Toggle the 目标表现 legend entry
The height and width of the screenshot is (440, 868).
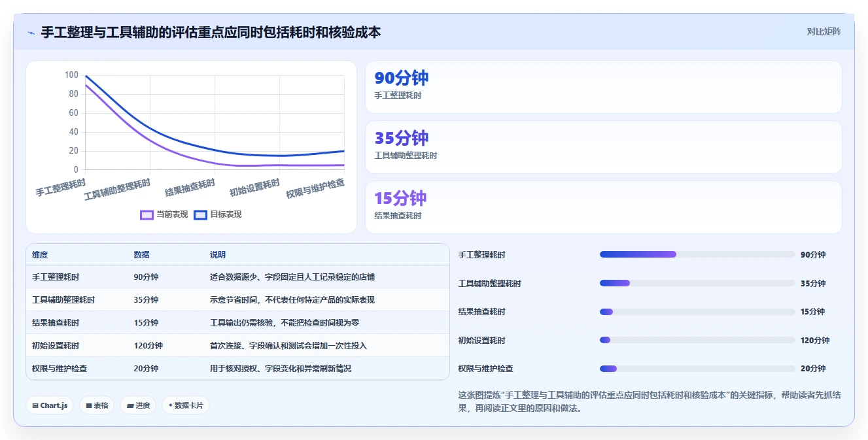218,214
